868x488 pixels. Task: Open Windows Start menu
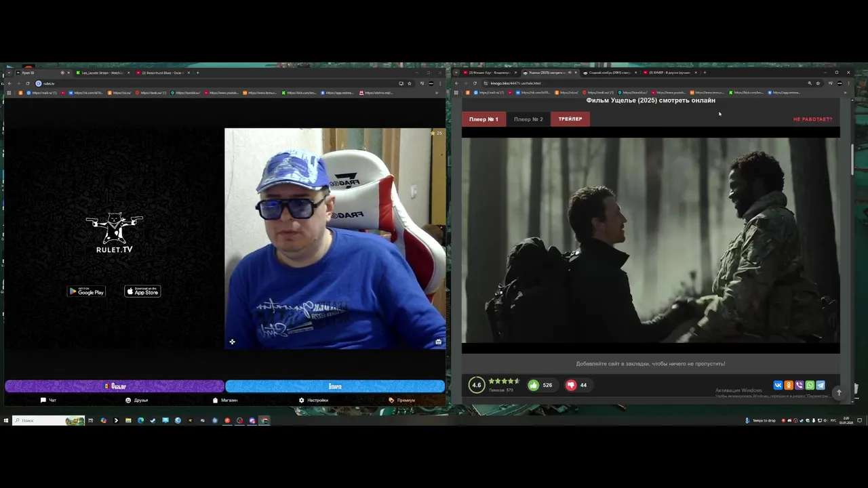click(x=6, y=420)
